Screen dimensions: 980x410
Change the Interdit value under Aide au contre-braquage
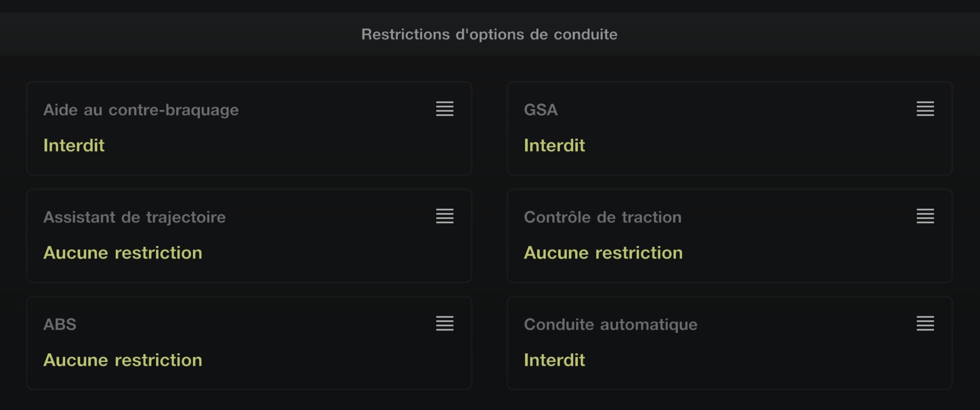click(74, 146)
